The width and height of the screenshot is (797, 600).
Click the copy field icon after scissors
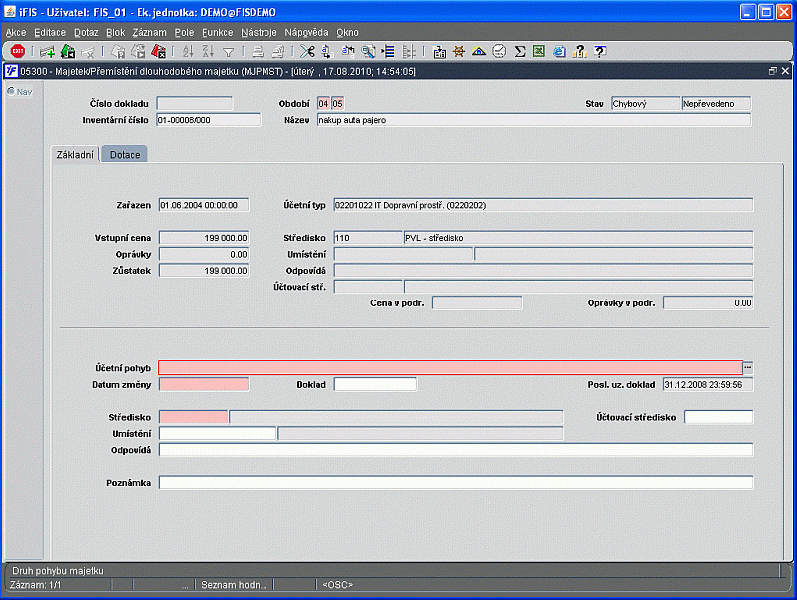tap(327, 51)
